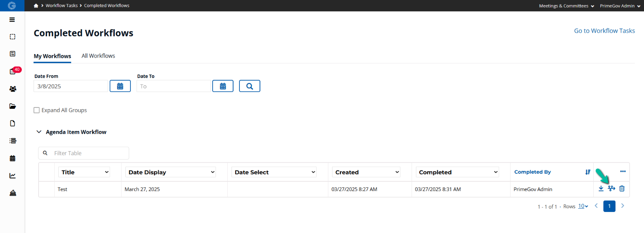
Task: Collapse the Agenda Item Workflow group
Action: click(x=39, y=132)
